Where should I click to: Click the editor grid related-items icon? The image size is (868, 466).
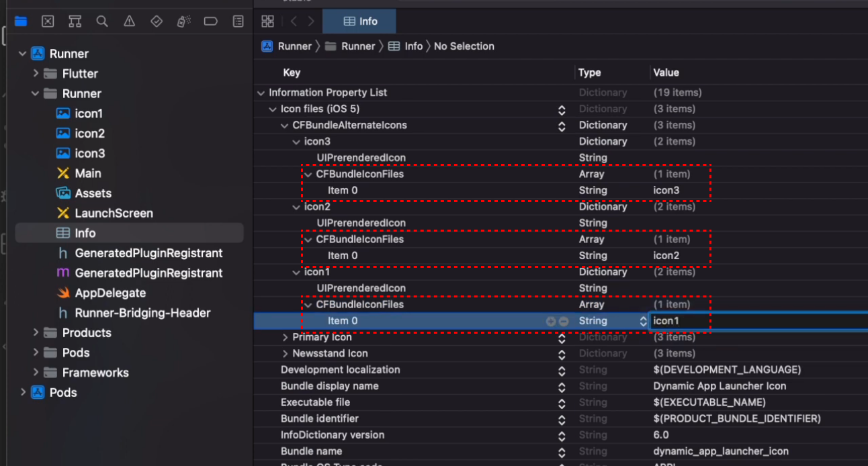point(267,21)
